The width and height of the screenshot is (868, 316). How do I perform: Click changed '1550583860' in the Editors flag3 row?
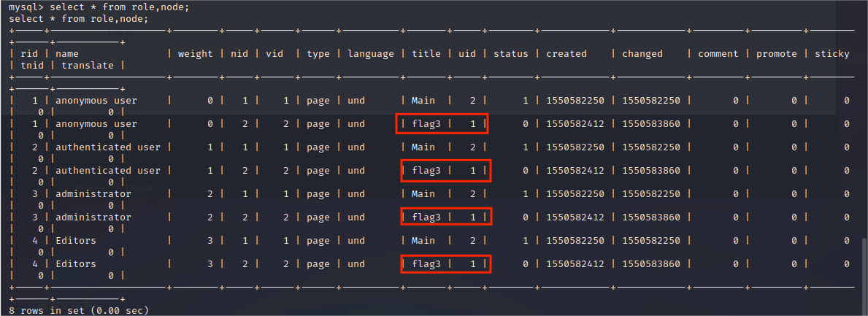[x=651, y=264]
